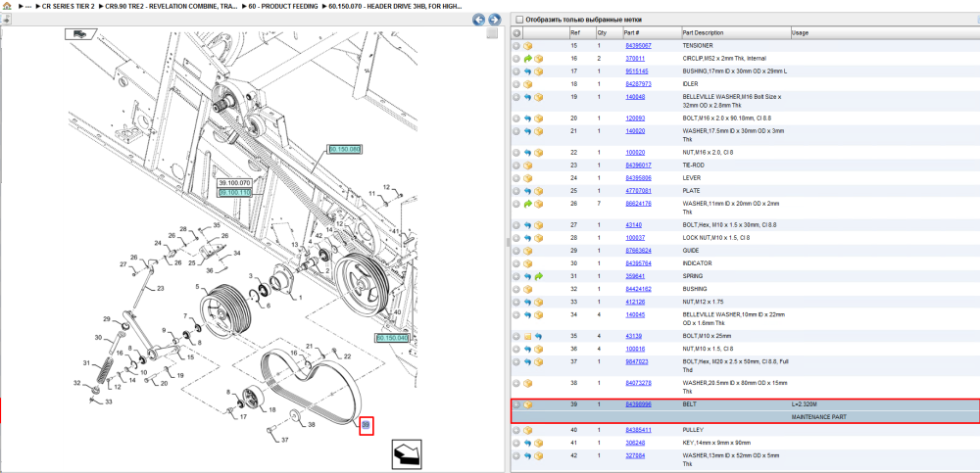
Task: Open 'CR9.90 TRE2 - REVELATION COMBINE' breadcrumb
Action: [171, 6]
